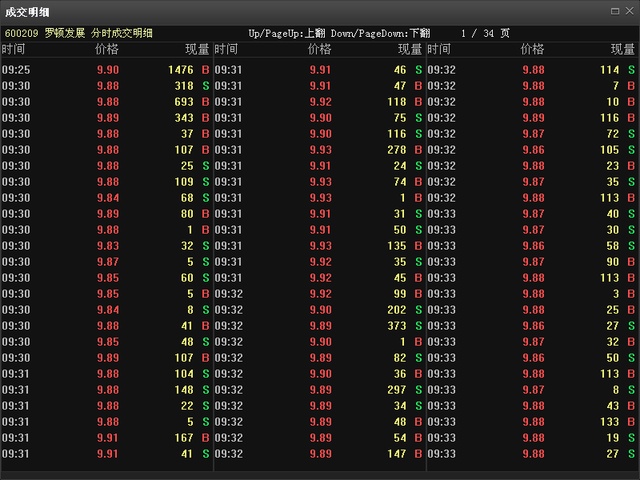Click the 148 volume cell
640x480 pixels.
184,390
